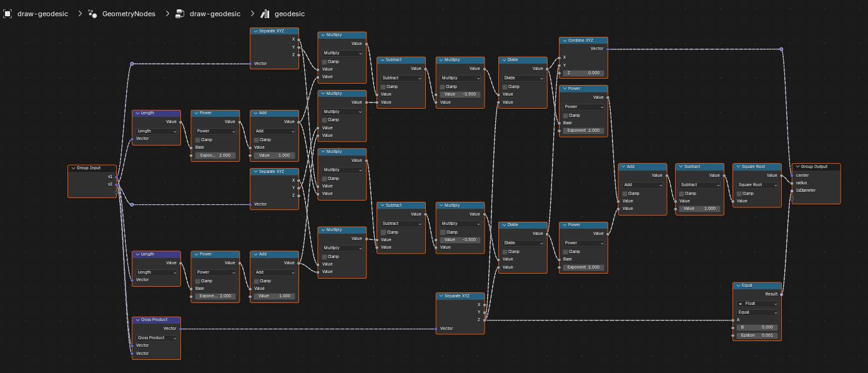This screenshot has width=868, height=373.
Task: Go to geodesic breadcrumb item
Action: tap(290, 13)
